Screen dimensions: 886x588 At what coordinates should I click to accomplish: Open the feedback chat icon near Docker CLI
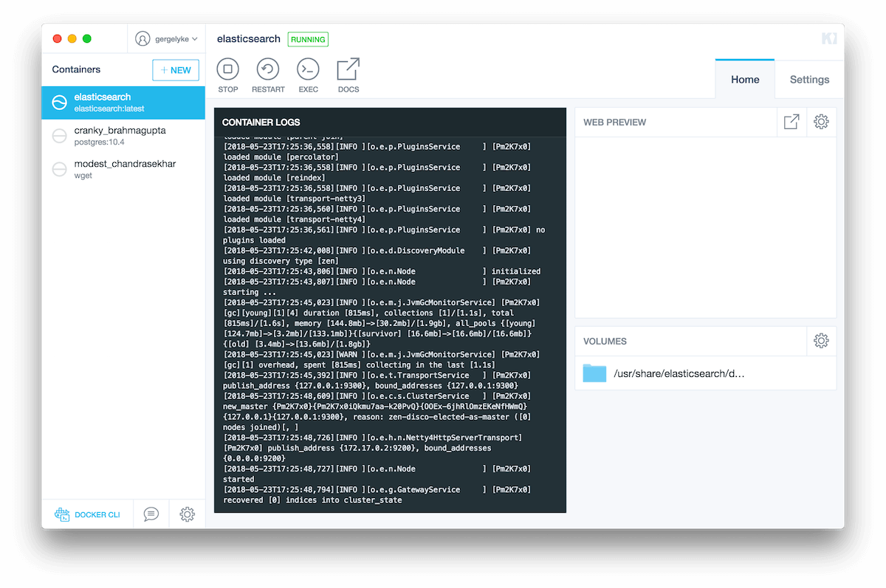(x=151, y=513)
